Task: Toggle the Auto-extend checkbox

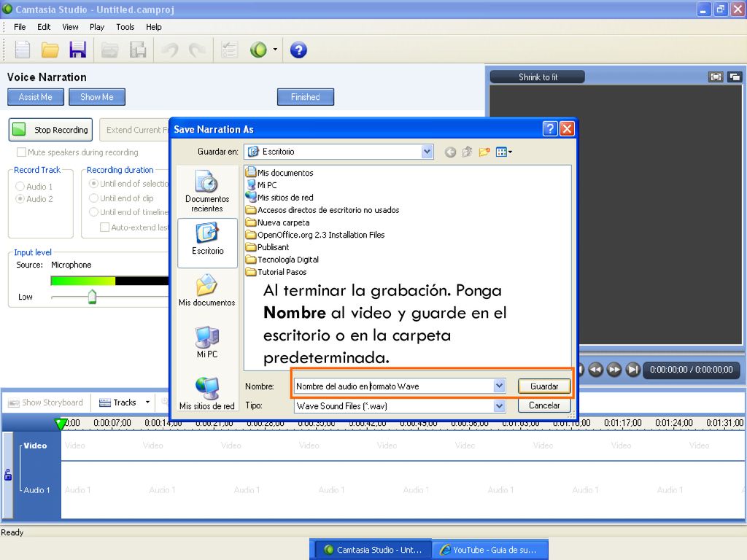Action: click(x=104, y=227)
